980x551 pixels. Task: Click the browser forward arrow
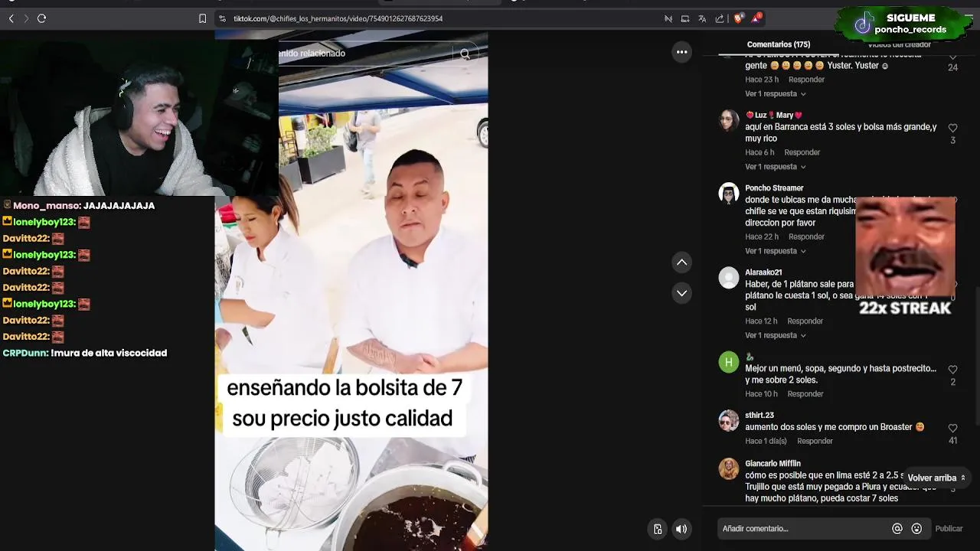click(26, 18)
